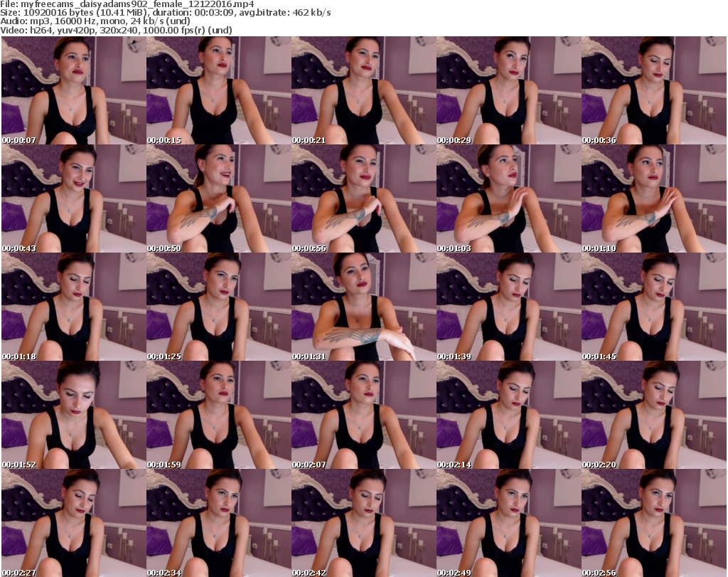Image resolution: width=728 pixels, height=577 pixels.
Task: Select the frame timestamped 00:02:34
Action: 219,523
